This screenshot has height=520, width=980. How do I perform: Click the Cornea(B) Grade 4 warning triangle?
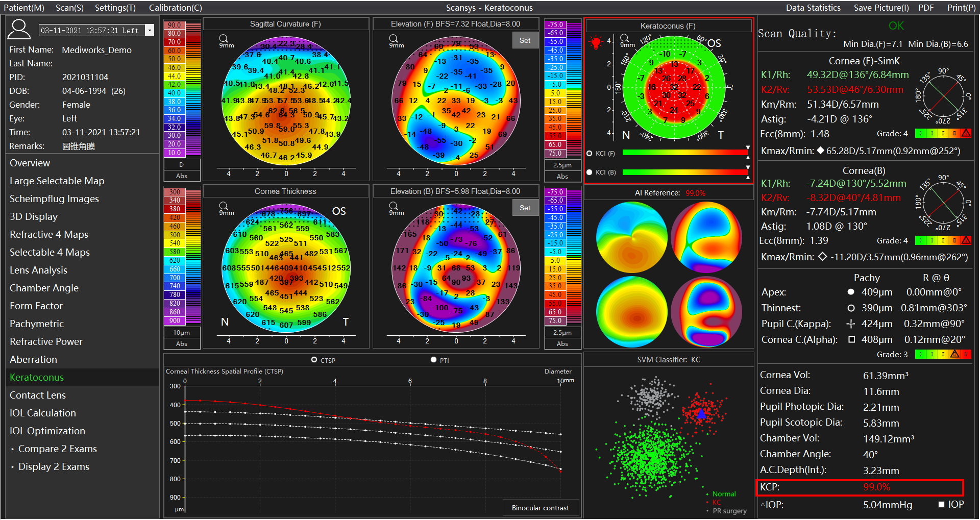click(966, 240)
